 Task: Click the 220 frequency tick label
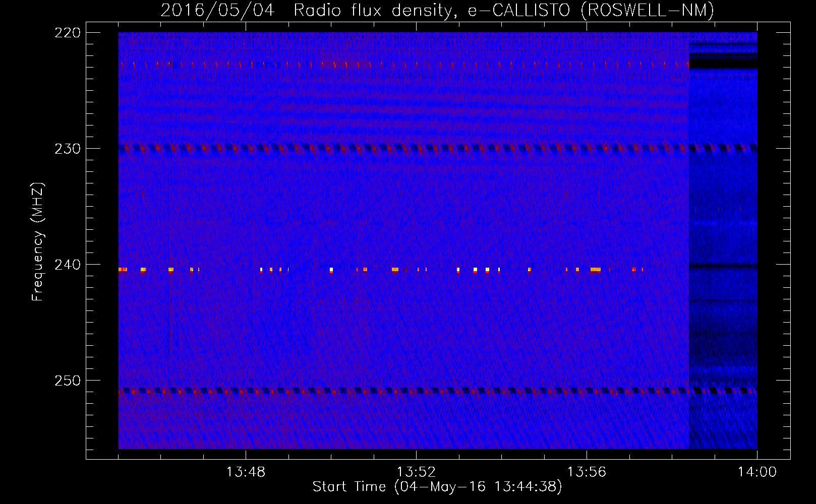pyautogui.click(x=68, y=33)
